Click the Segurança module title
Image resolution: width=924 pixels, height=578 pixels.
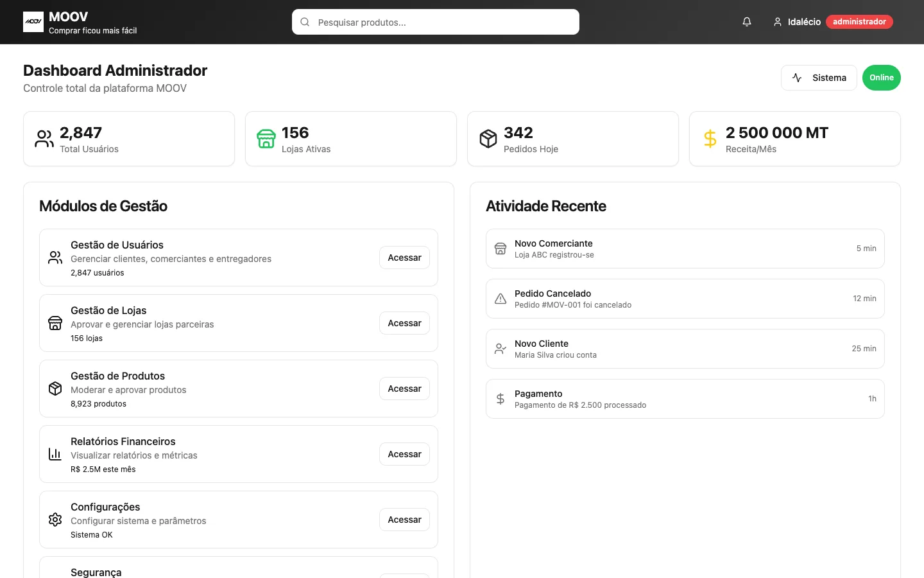(96, 572)
